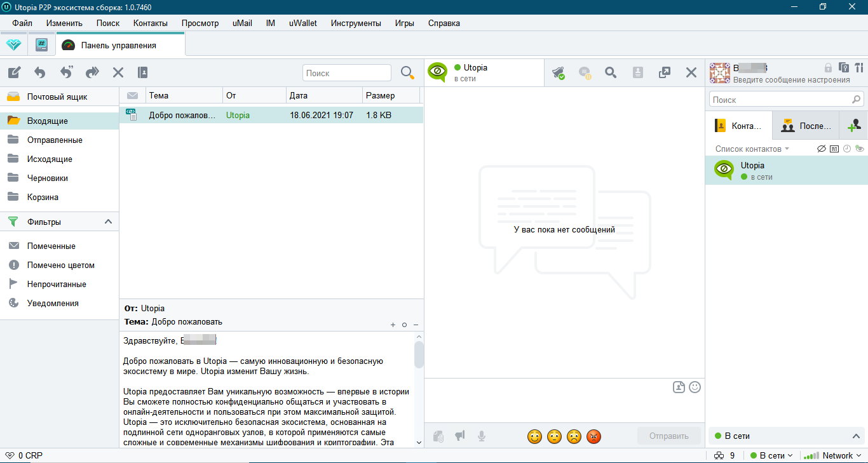The height and width of the screenshot is (463, 868).
Task: Insert the smiling emoji
Action: pyautogui.click(x=534, y=436)
